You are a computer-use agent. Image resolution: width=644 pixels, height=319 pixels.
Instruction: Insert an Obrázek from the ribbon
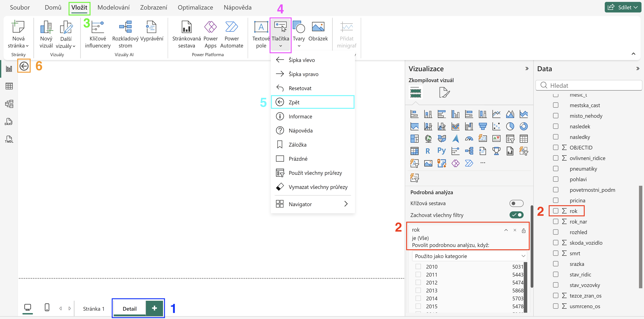pyautogui.click(x=318, y=32)
